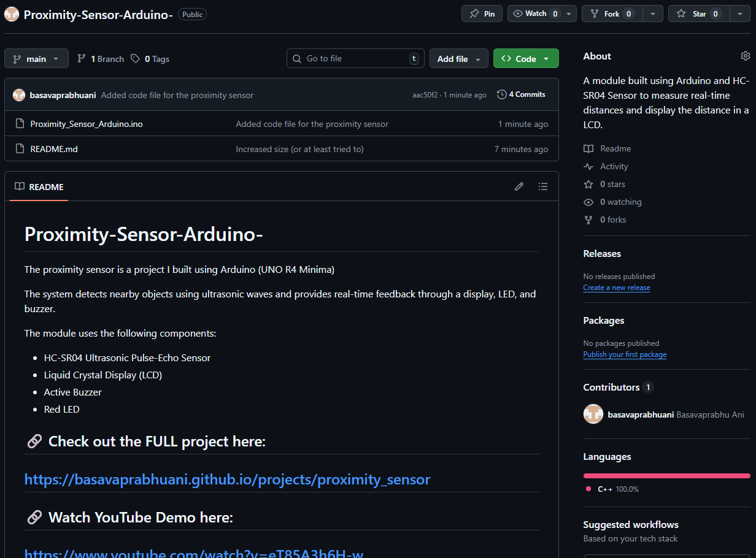This screenshot has width=756, height=558.
Task: Click the Activity pulse icon in About
Action: (588, 167)
